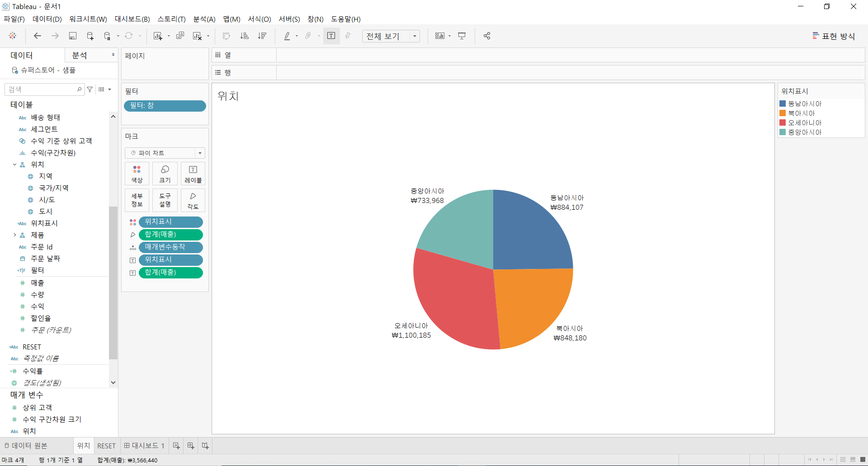
Task: Toggle the show mark labels button
Action: (331, 36)
